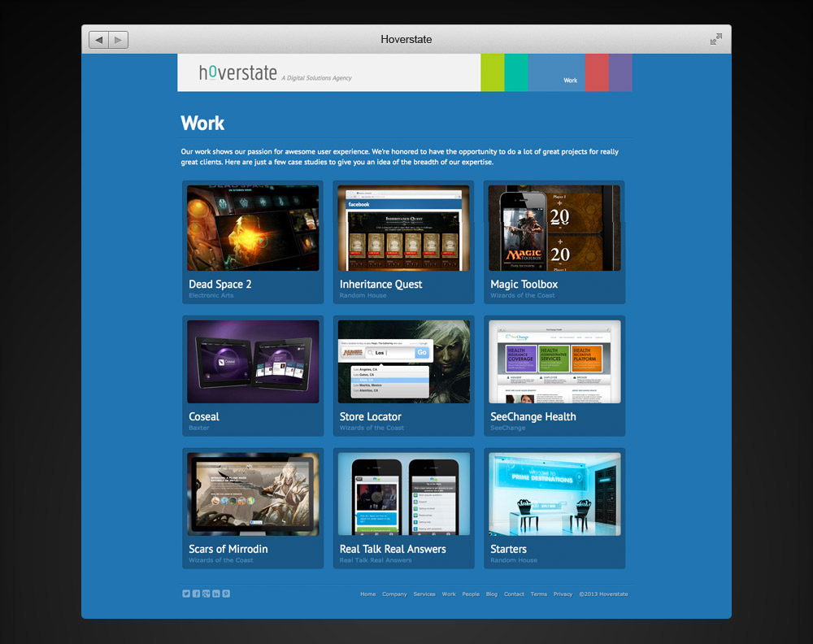Go to Contact in footer
This screenshot has width=813, height=644.
click(x=514, y=594)
